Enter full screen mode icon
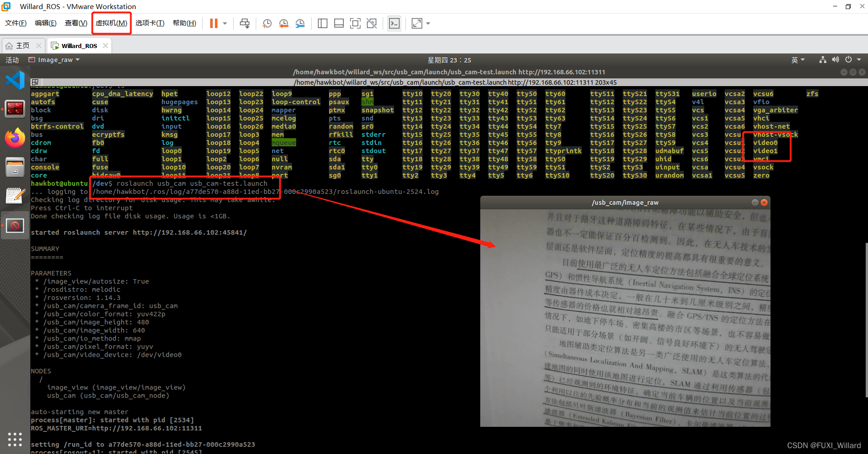868x454 pixels. click(355, 23)
